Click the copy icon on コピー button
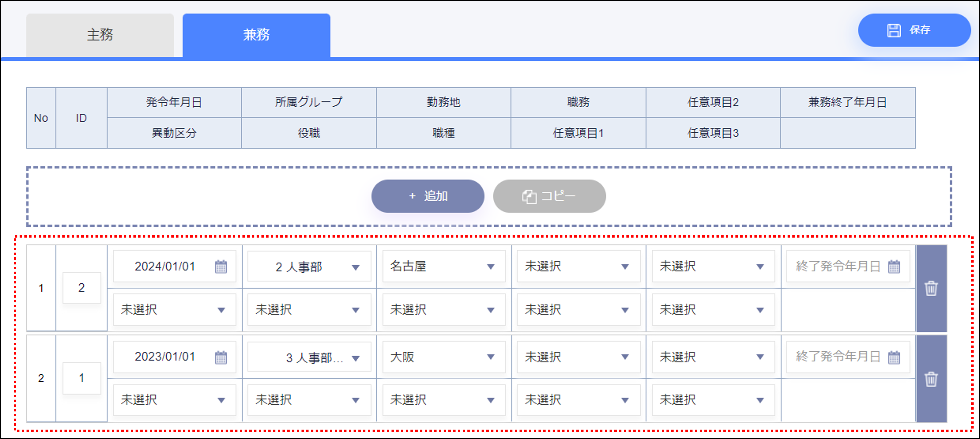Image resolution: width=980 pixels, height=439 pixels. pyautogui.click(x=529, y=196)
